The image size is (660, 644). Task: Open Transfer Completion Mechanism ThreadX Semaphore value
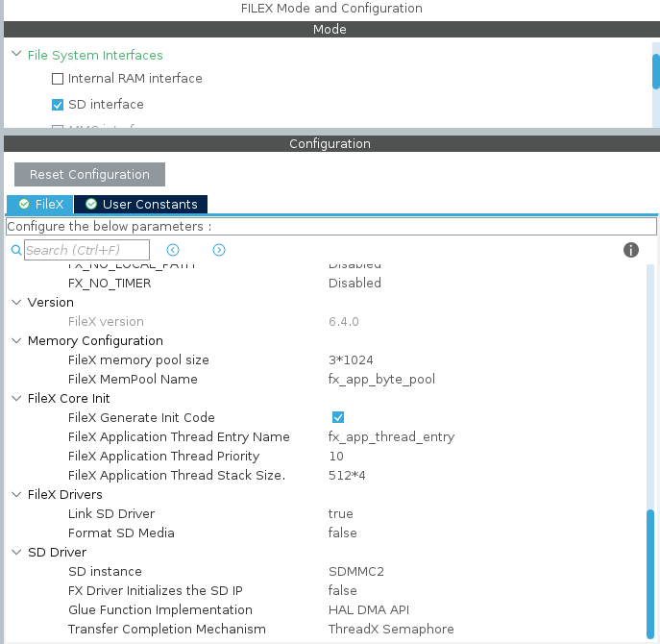(x=391, y=630)
